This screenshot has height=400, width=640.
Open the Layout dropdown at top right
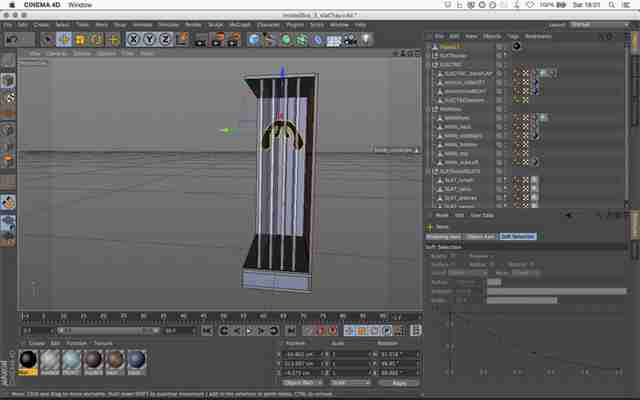(599, 25)
